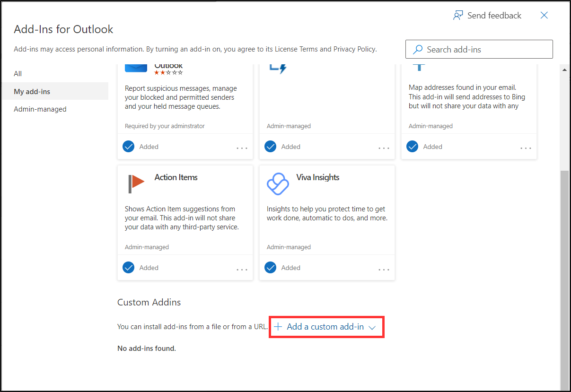
Task: Open the ellipsis menu for Action Items
Action: 241,269
